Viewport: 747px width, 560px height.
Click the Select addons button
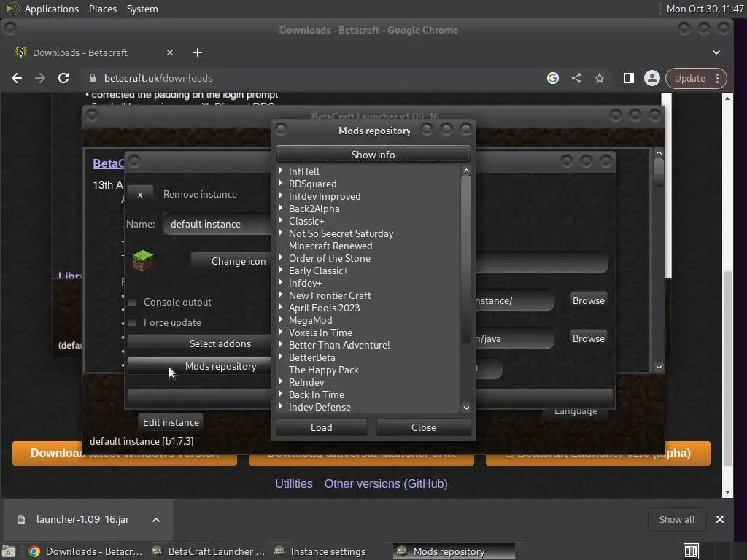click(x=199, y=343)
